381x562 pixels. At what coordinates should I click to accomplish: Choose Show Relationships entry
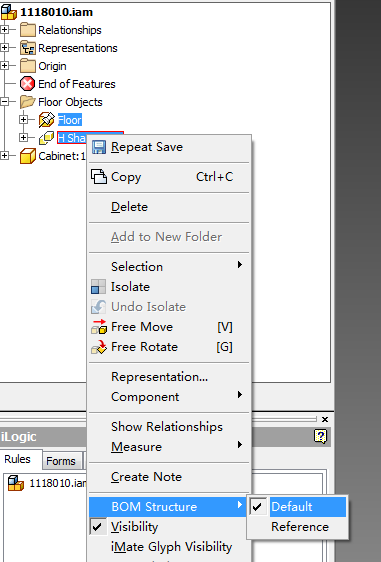click(x=169, y=427)
